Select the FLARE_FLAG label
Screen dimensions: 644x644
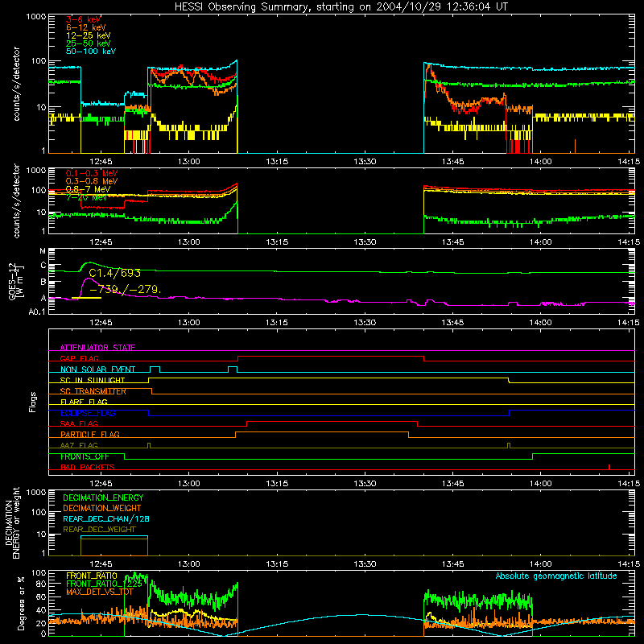click(84, 402)
